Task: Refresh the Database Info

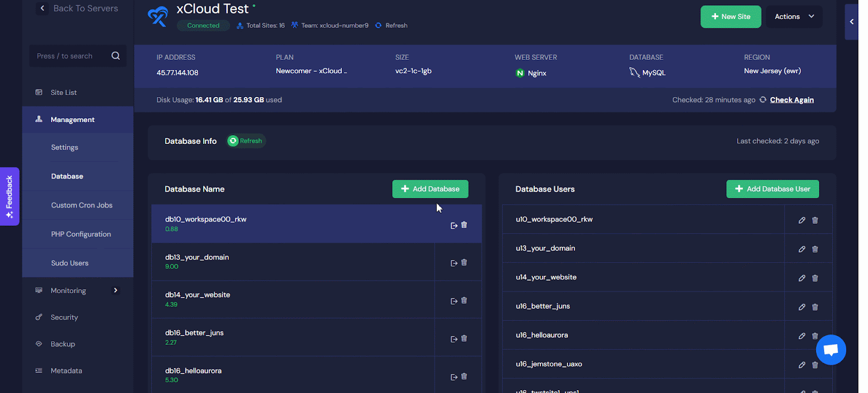Action: [x=246, y=141]
